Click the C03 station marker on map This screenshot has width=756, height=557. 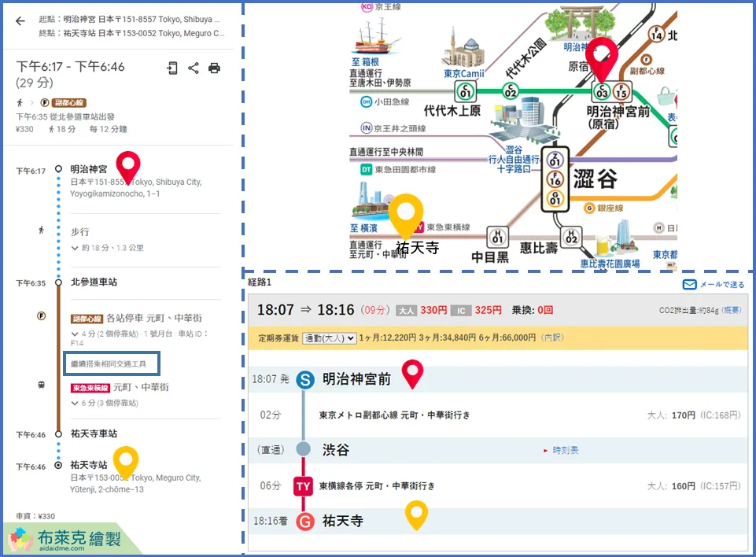(x=603, y=93)
